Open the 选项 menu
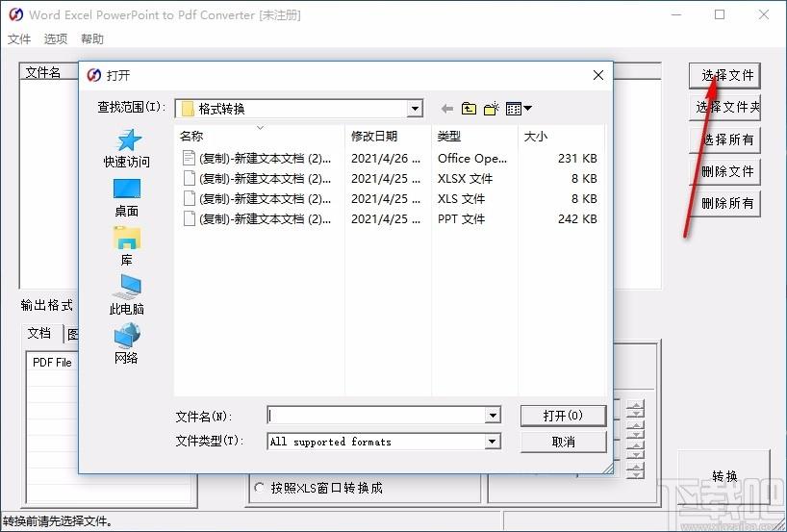Image resolution: width=787 pixels, height=532 pixels. tap(55, 38)
